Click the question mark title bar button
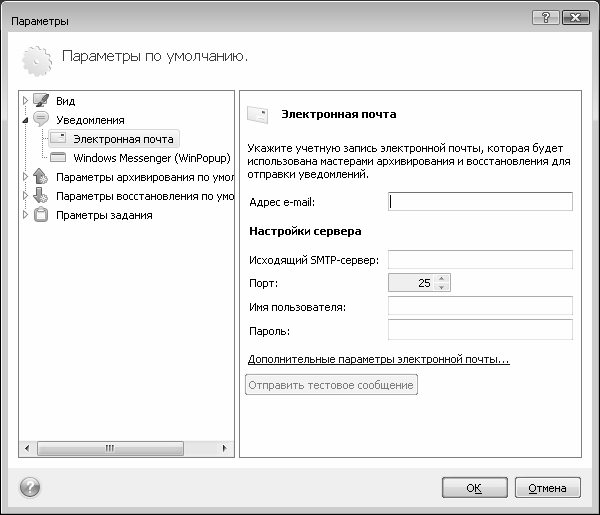The image size is (600, 515). tap(546, 18)
